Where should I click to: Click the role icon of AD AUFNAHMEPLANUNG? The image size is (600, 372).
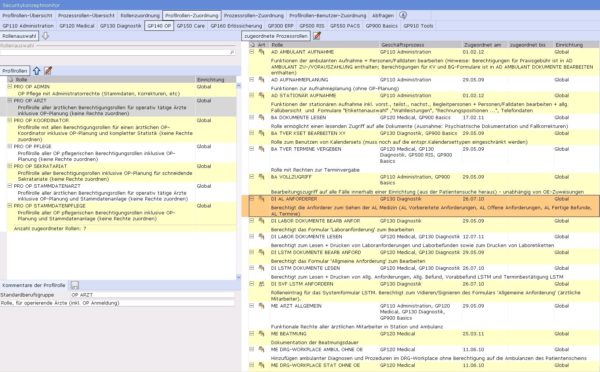[261, 80]
